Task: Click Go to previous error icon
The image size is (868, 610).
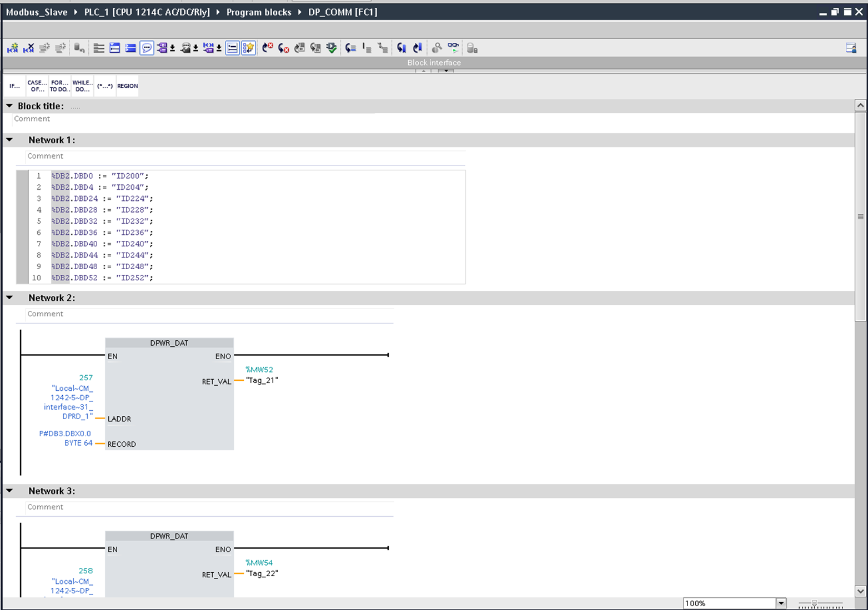Action: (x=284, y=48)
